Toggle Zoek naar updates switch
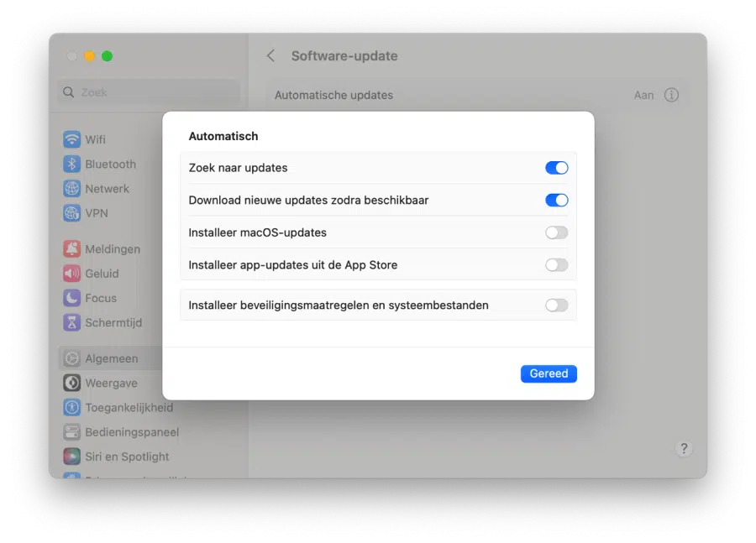Screen dimensions: 756x543 [x=556, y=168]
